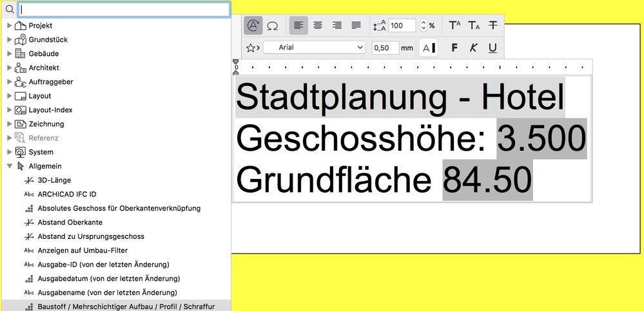Viewport: 644px width, 311px height.
Task: Click the bottom indent marker on ruler
Action: (235, 72)
